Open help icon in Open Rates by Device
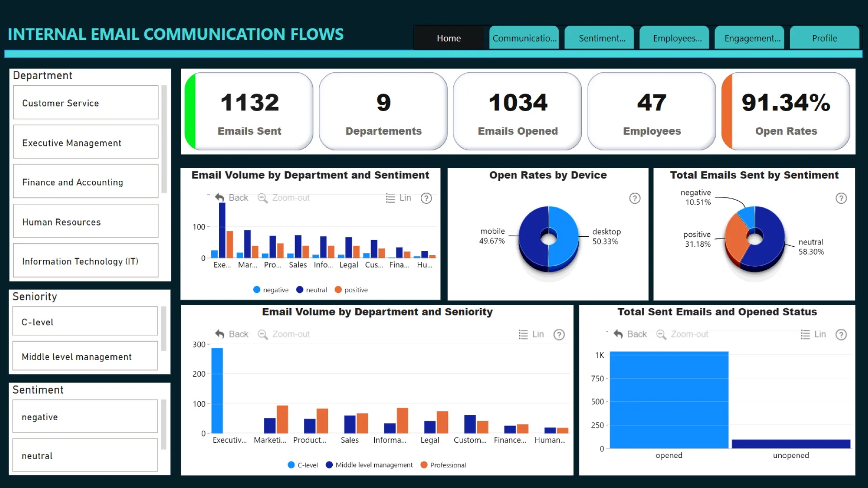The height and width of the screenshot is (488, 868). (x=635, y=198)
